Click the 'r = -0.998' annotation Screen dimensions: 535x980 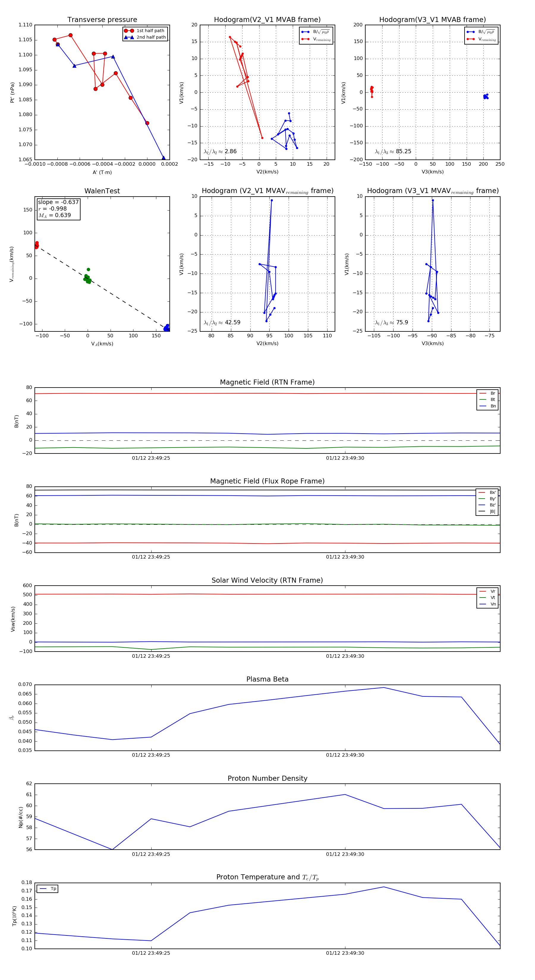53,208
